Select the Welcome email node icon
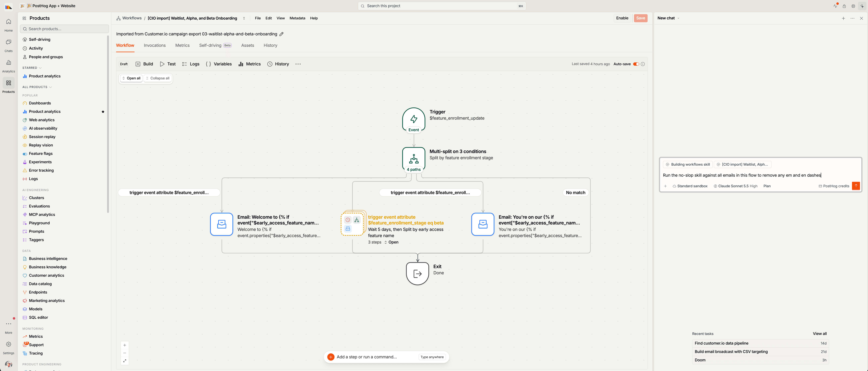Image resolution: width=868 pixels, height=371 pixels. 222,224
